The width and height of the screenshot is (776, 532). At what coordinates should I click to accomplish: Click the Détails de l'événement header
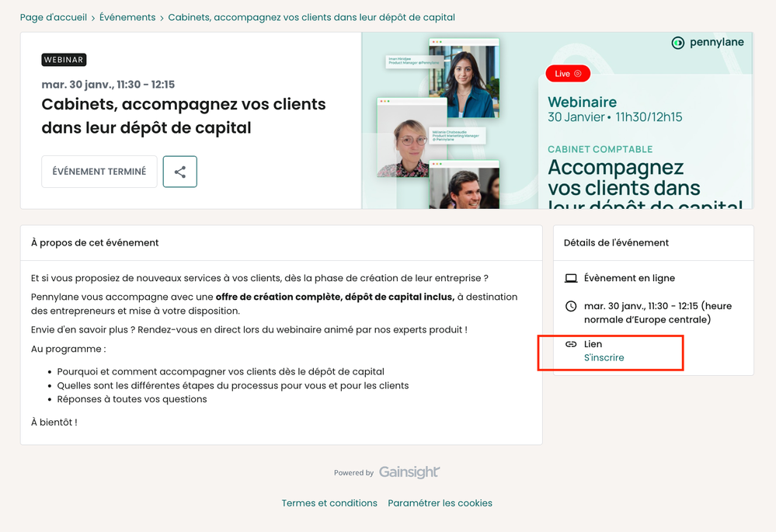click(616, 242)
